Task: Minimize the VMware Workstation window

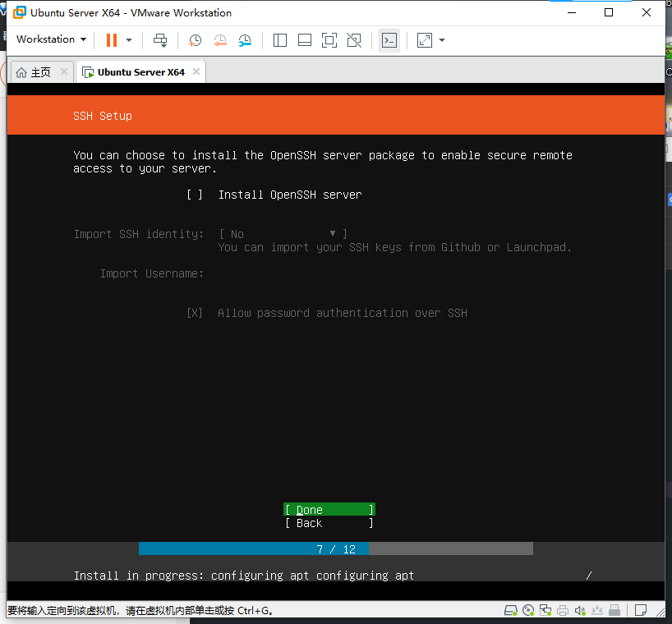Action: pos(571,12)
